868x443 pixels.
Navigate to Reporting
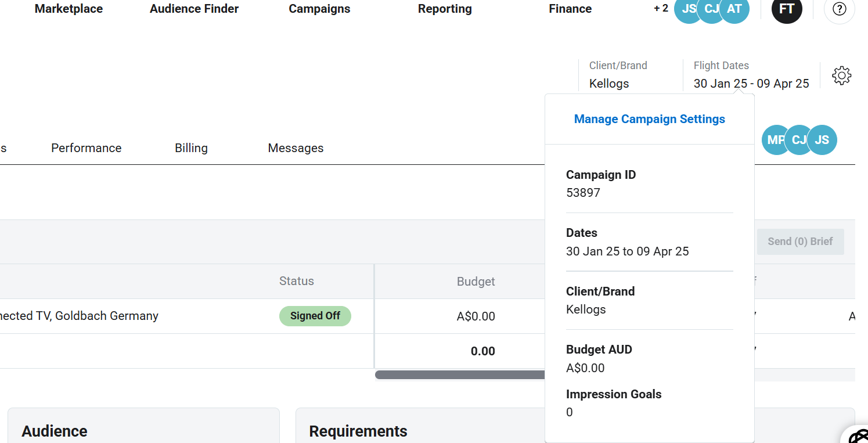coord(445,9)
